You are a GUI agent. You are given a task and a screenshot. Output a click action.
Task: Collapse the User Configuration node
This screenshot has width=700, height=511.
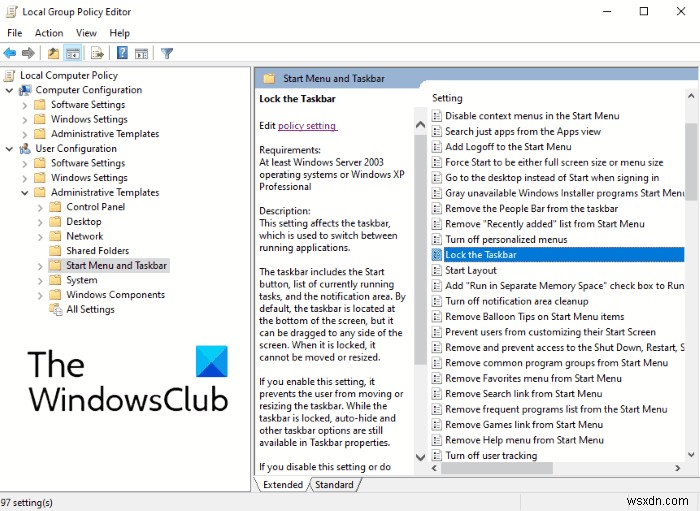[x=9, y=149]
